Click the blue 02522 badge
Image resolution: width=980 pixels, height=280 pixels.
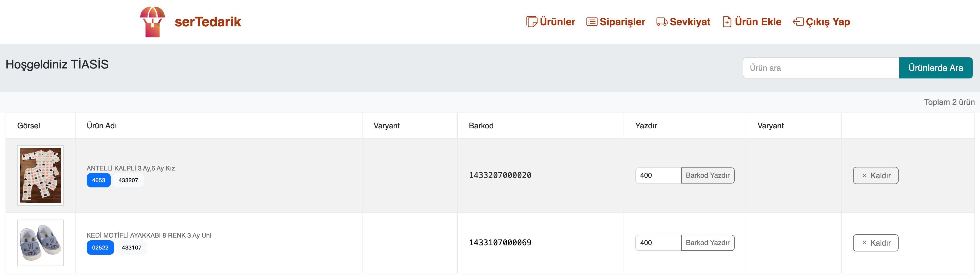[100, 247]
